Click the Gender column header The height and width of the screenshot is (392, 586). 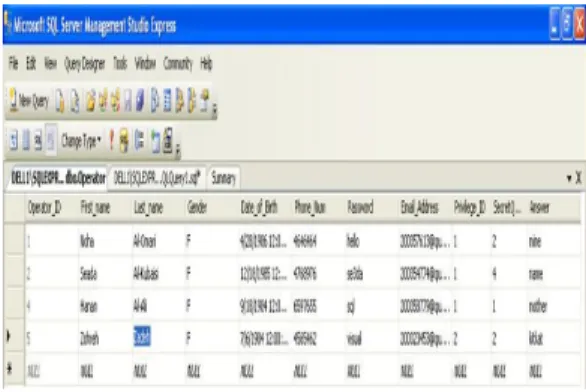(x=211, y=207)
